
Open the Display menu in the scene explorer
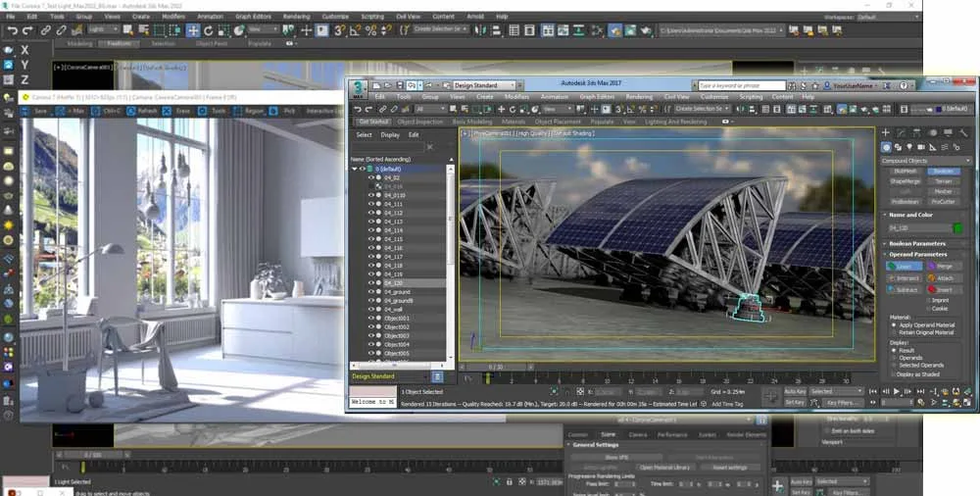pyautogui.click(x=390, y=134)
